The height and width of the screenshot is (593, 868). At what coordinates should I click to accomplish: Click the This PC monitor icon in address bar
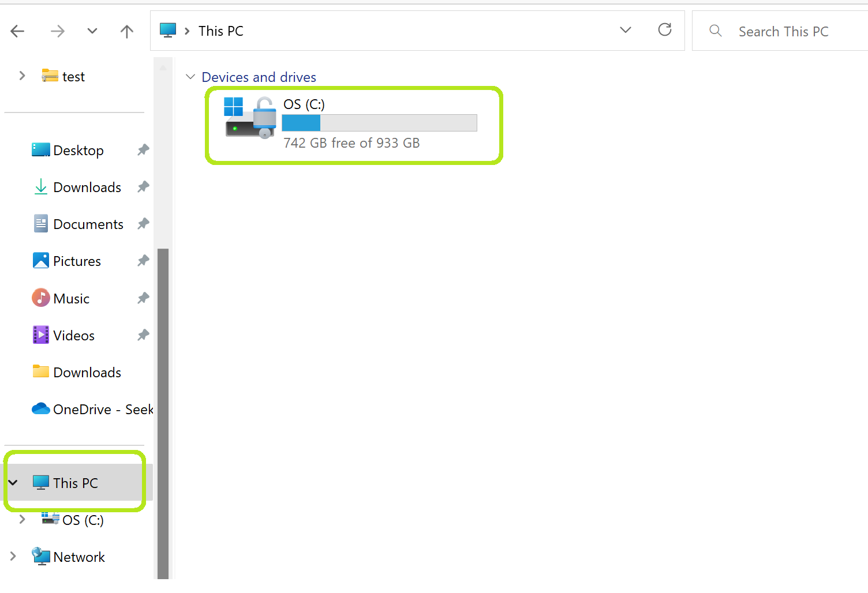pos(168,30)
